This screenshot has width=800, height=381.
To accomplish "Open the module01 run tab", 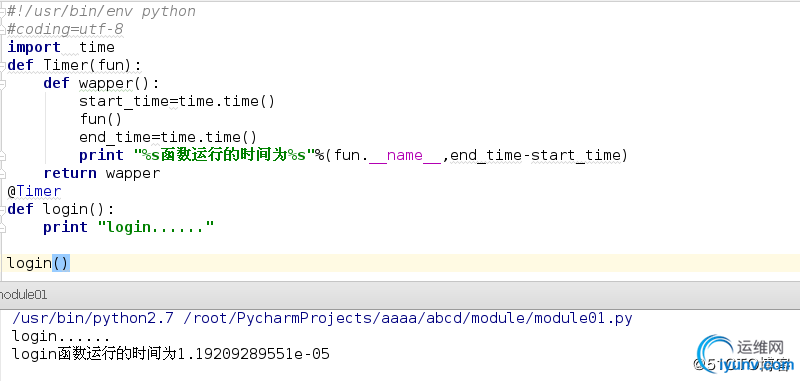I will pyautogui.click(x=23, y=294).
